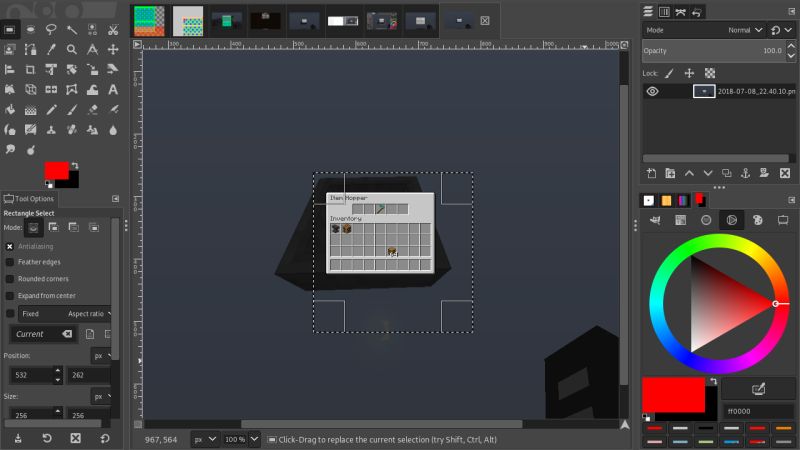800x450 pixels.
Task: Switch to Patterns tab, orange swatch
Action: (x=666, y=201)
